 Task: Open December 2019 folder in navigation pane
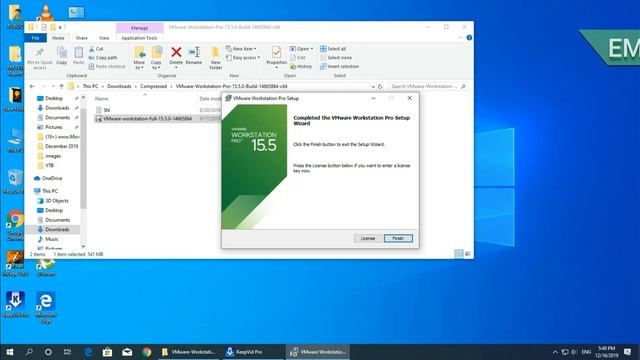tap(61, 146)
